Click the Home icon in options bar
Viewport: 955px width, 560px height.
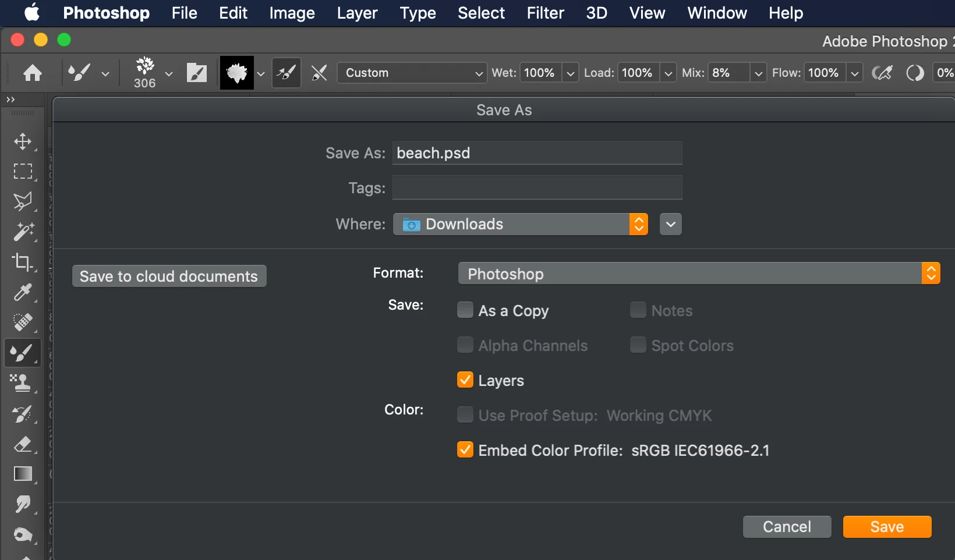(33, 73)
